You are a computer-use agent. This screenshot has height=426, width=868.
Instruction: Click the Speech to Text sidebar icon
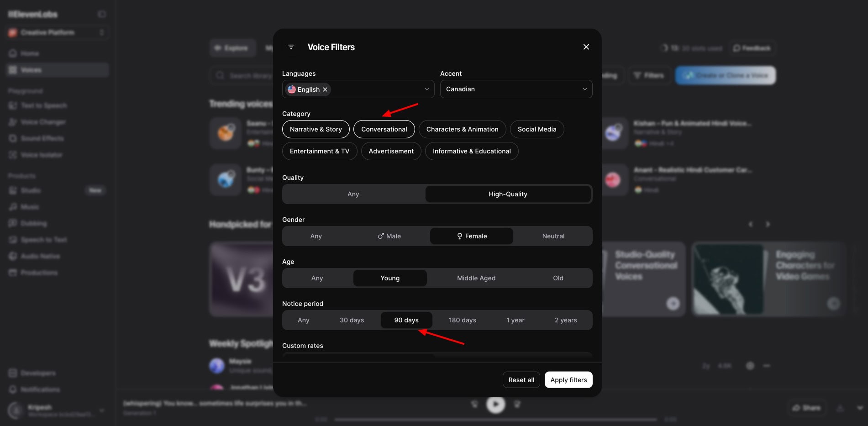(x=13, y=240)
